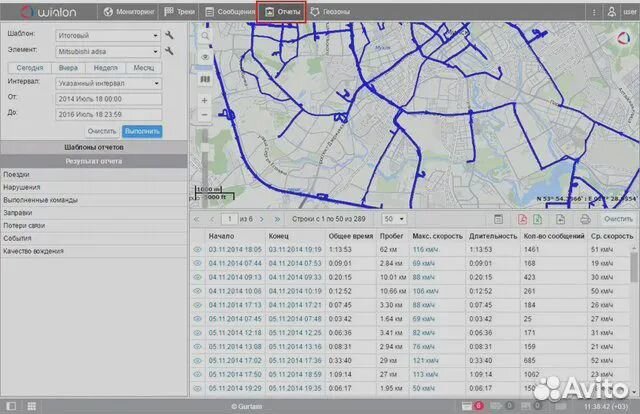Edit template with wrench icon beside Шаблон

tap(169, 35)
